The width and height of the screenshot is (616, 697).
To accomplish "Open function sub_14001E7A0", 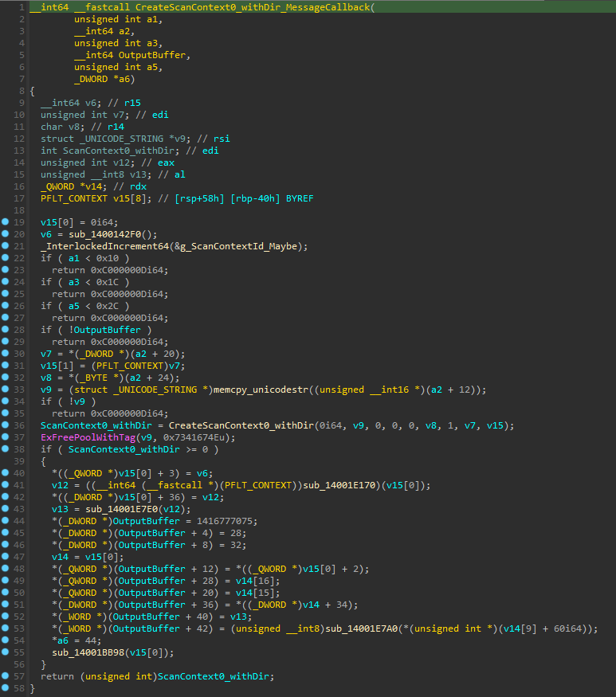I will tap(362, 629).
